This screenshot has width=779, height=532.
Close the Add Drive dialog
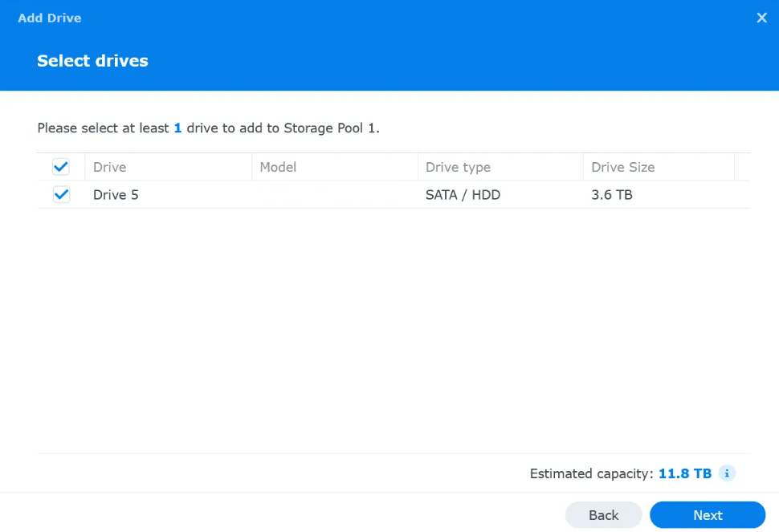pyautogui.click(x=761, y=18)
